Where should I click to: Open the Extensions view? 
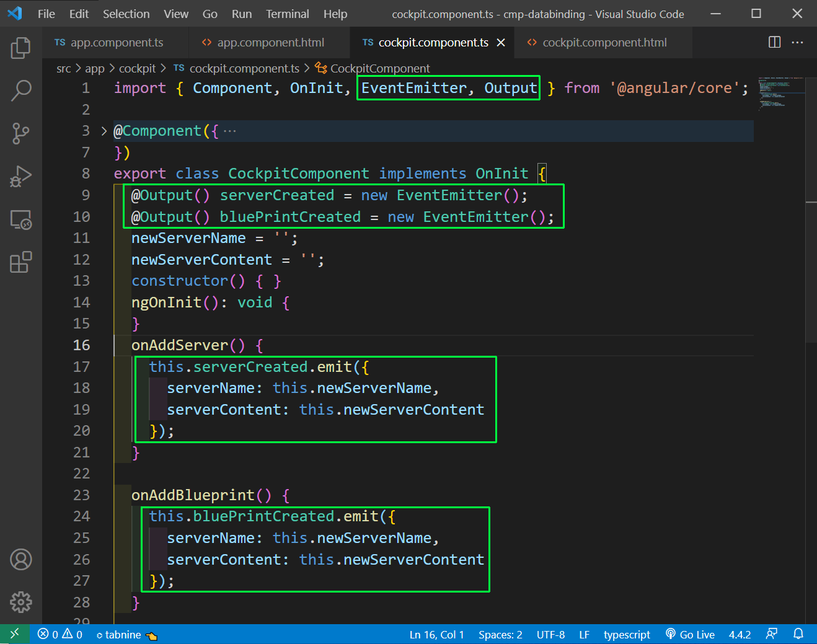[21, 262]
